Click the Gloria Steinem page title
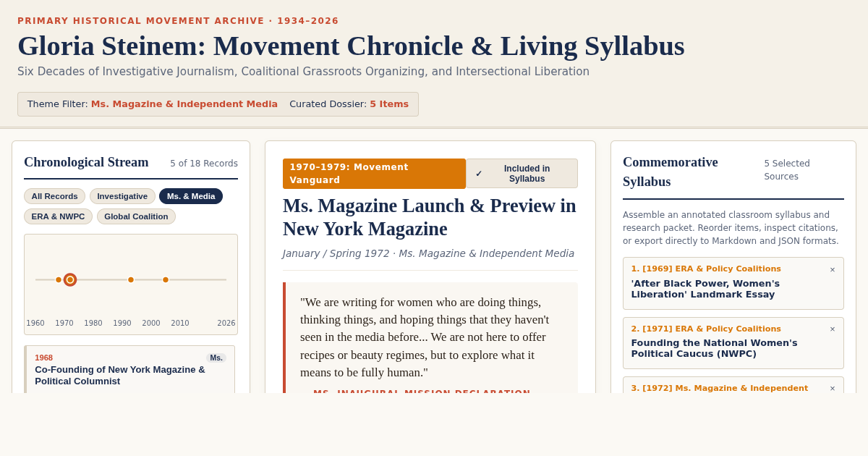 point(351,46)
